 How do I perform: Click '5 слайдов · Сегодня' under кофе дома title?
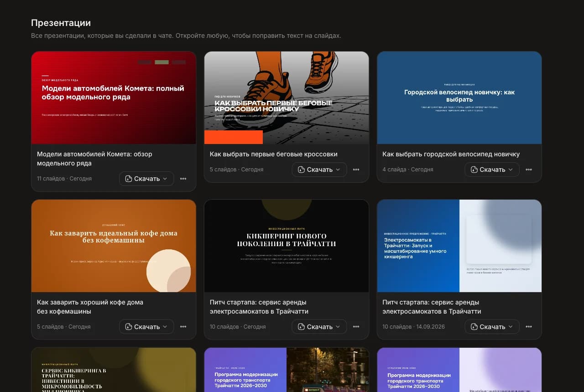[x=64, y=327]
